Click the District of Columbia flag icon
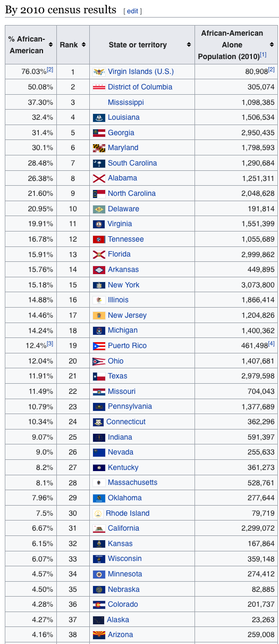This screenshot has height=644, width=279. pyautogui.click(x=99, y=87)
